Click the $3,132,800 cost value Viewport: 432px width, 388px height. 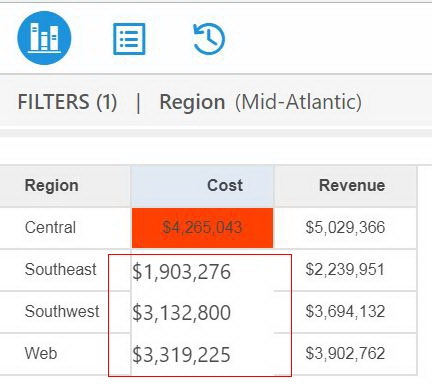(x=181, y=313)
